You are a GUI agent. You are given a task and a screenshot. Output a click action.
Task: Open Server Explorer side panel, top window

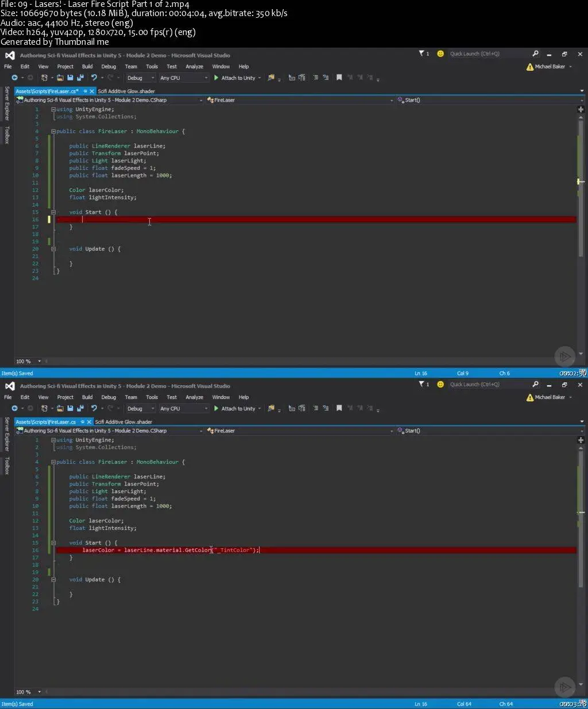tap(7, 103)
